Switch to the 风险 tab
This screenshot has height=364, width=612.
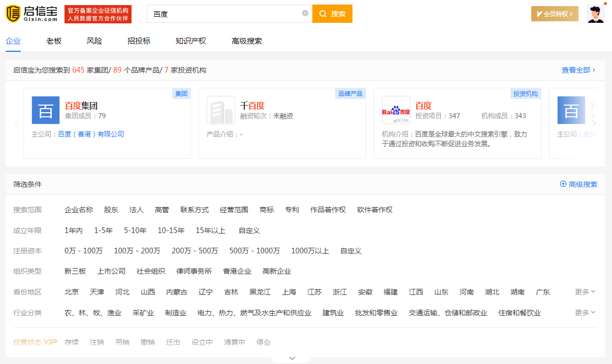[94, 41]
